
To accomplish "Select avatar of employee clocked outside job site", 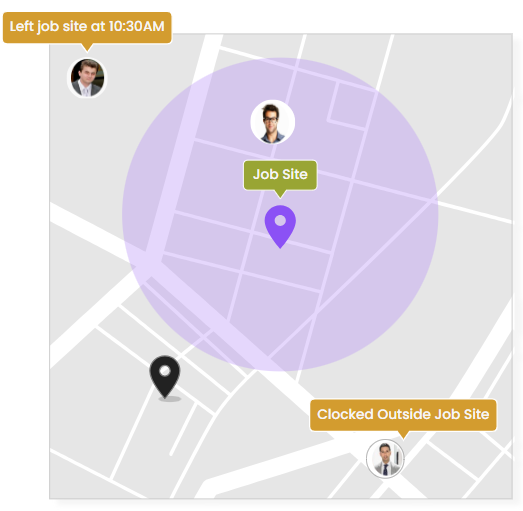I will tap(385, 459).
